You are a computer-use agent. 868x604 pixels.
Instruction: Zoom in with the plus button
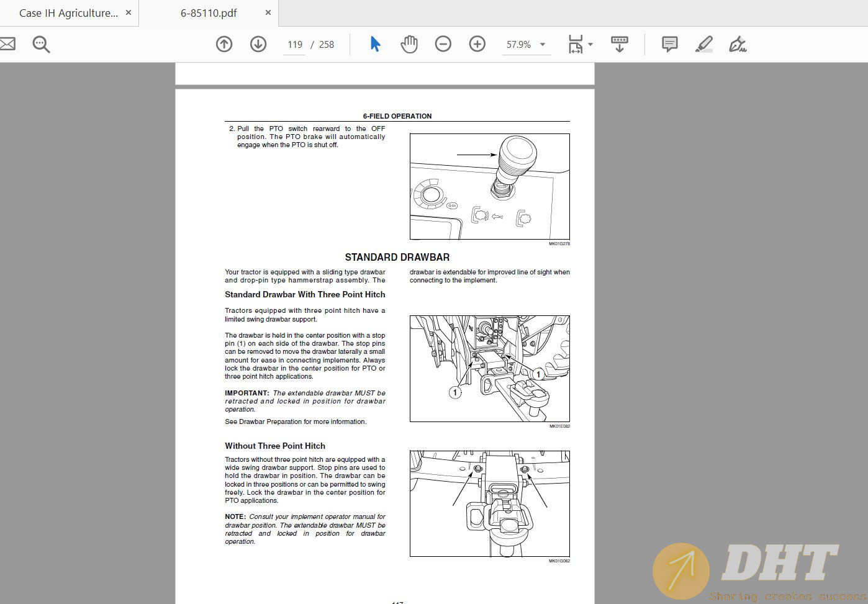477,44
